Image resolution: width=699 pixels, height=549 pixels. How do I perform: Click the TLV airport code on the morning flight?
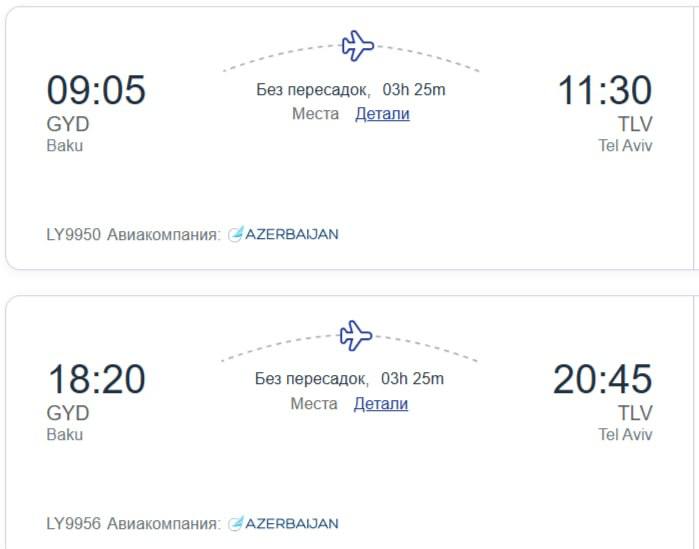(x=635, y=124)
